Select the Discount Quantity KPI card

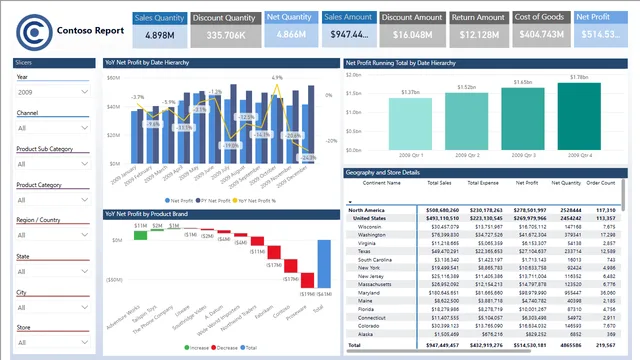click(226, 30)
